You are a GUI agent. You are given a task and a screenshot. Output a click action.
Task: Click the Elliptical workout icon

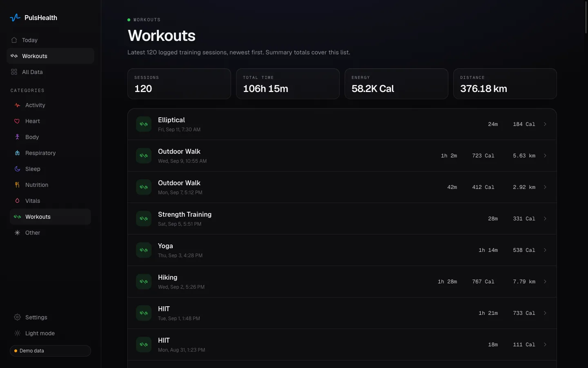click(144, 124)
